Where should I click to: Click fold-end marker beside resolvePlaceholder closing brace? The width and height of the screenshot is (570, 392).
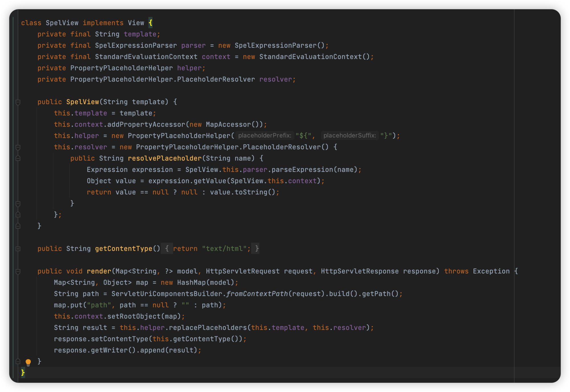18,204
